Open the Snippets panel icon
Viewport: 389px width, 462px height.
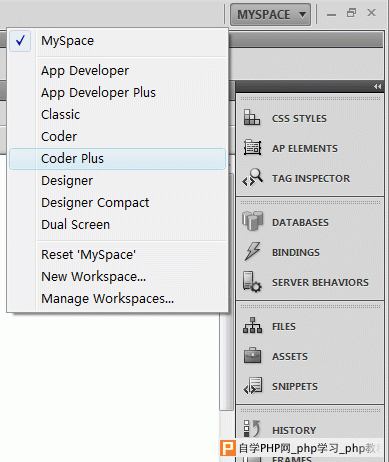(x=252, y=386)
